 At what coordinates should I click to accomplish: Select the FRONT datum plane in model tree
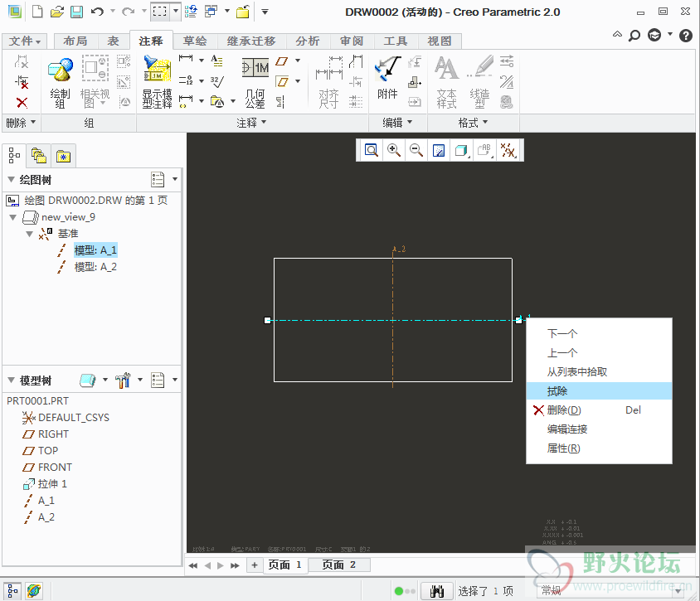55,468
